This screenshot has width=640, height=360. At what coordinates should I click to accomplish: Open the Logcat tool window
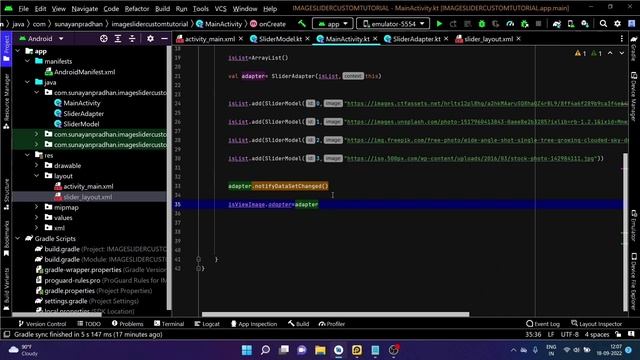(x=207, y=324)
